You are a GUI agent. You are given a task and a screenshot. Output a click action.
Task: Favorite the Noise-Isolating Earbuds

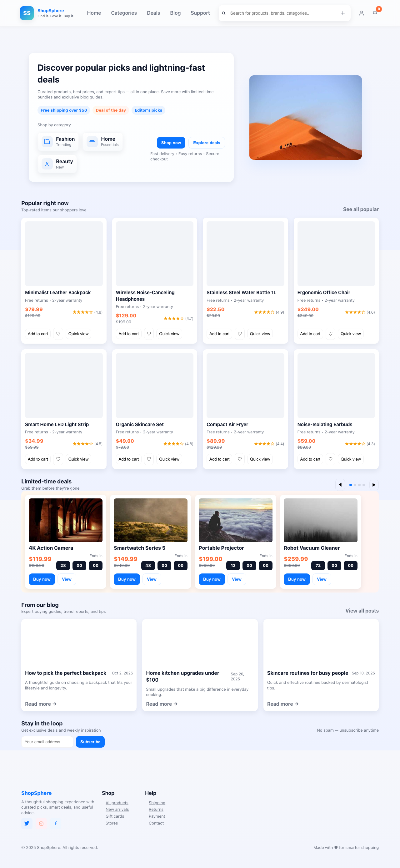330,459
